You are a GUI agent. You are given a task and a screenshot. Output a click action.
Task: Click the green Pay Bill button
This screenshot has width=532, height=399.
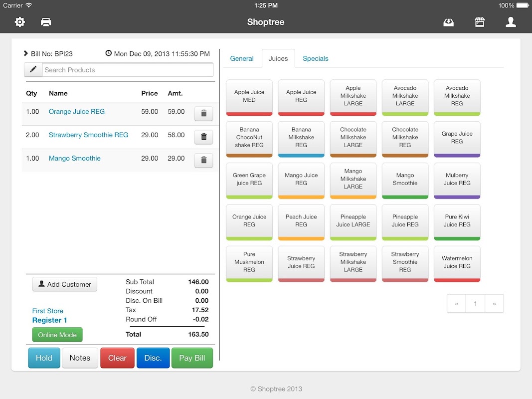coord(192,358)
